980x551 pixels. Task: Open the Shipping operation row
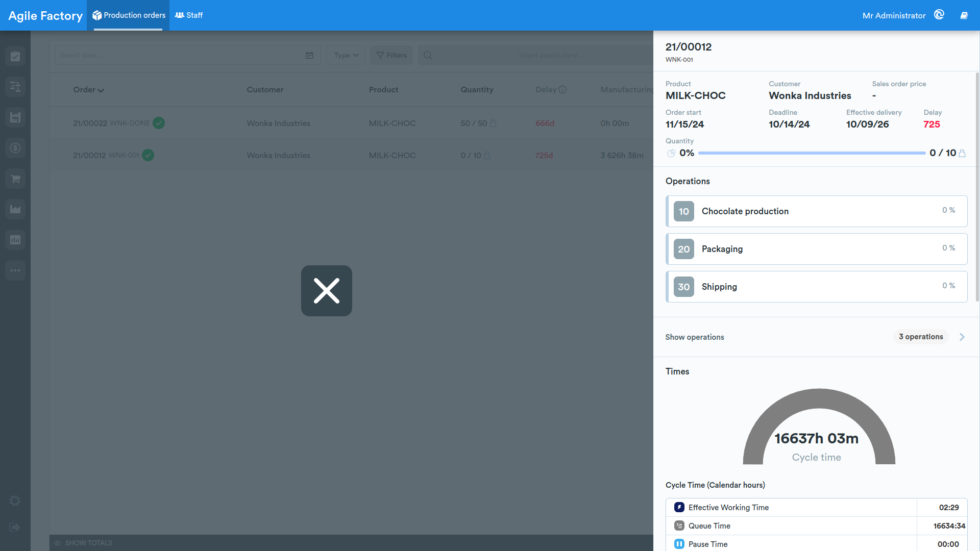click(817, 287)
